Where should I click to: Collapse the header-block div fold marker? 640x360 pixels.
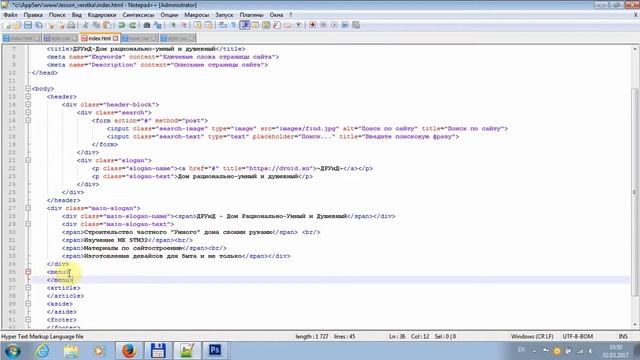pyautogui.click(x=28, y=104)
